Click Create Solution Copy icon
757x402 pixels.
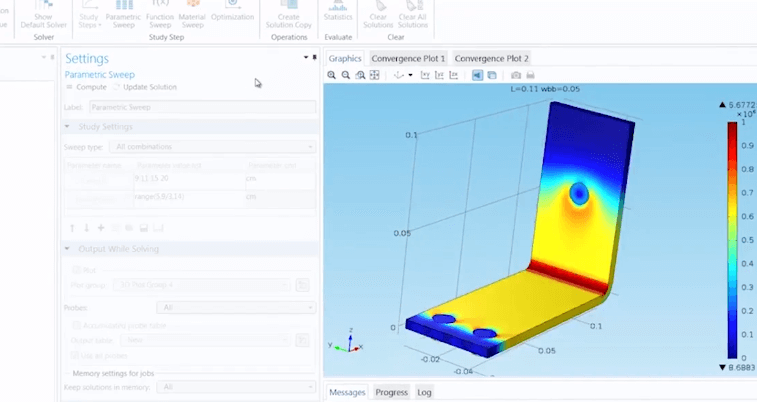pos(289,14)
